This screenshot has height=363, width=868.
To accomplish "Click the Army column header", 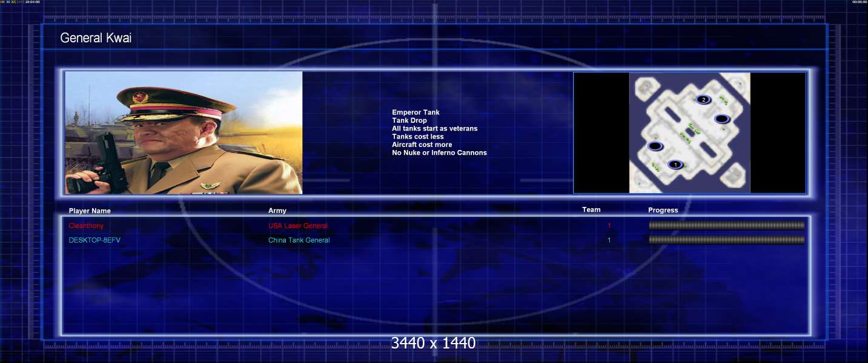I will pos(277,211).
